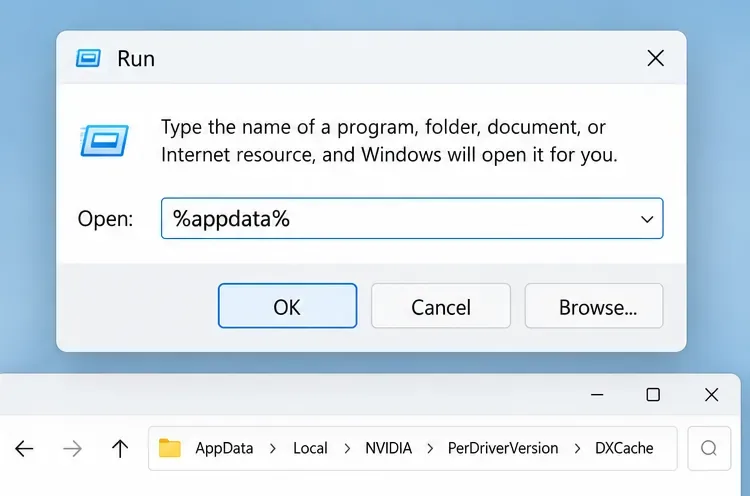Navigate to the NVIDIA breadcrumb folder
Viewport: 750px width, 496px height.
click(x=388, y=448)
